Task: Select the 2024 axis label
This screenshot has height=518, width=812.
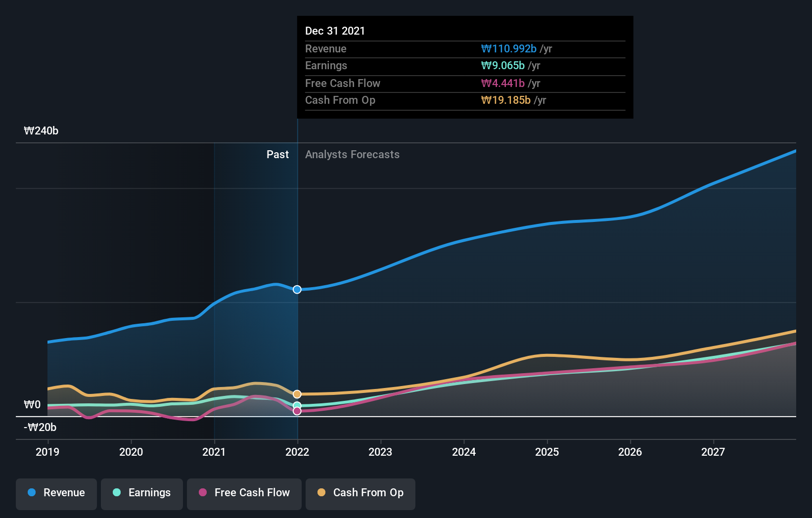Action: pos(464,452)
